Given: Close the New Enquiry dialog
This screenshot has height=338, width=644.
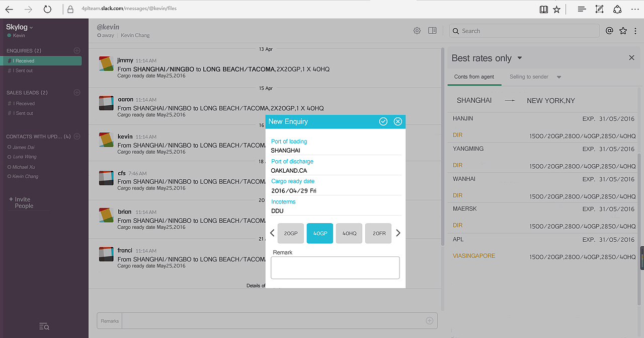Looking at the screenshot, I should [x=398, y=121].
